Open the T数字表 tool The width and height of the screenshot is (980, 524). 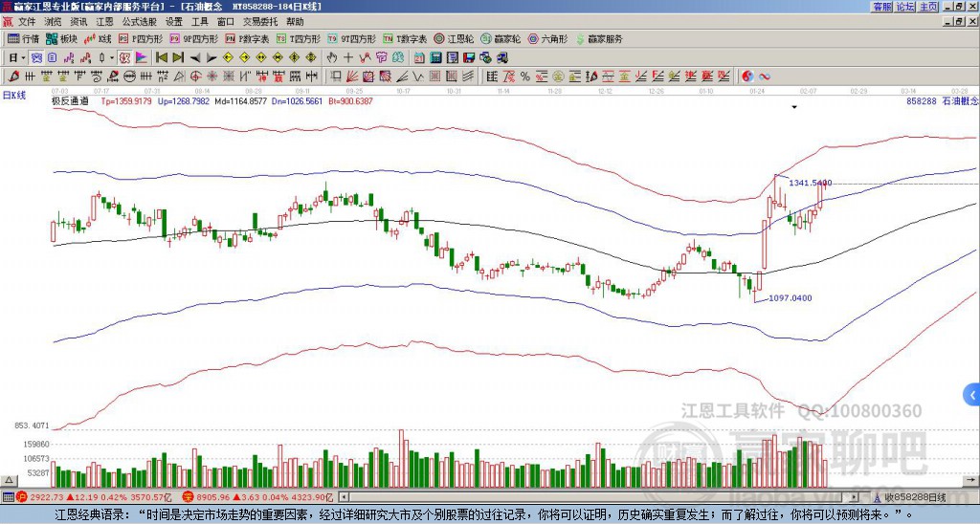click(x=405, y=38)
